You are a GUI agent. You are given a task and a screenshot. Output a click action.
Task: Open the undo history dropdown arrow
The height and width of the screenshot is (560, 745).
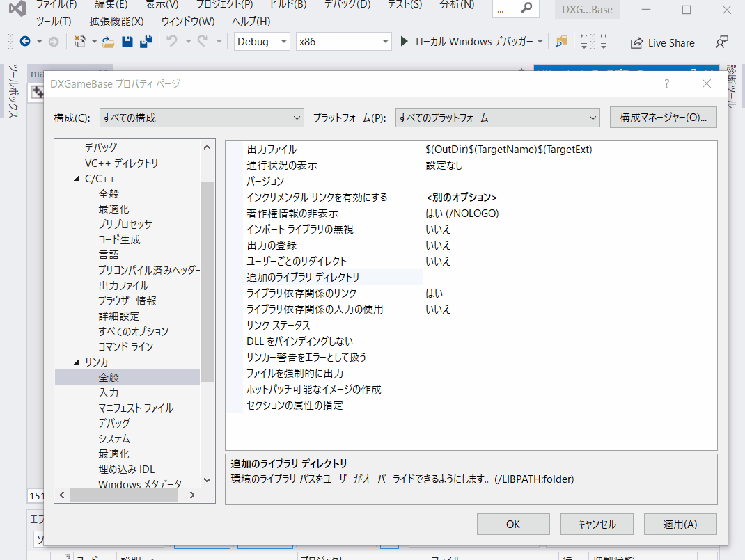188,42
